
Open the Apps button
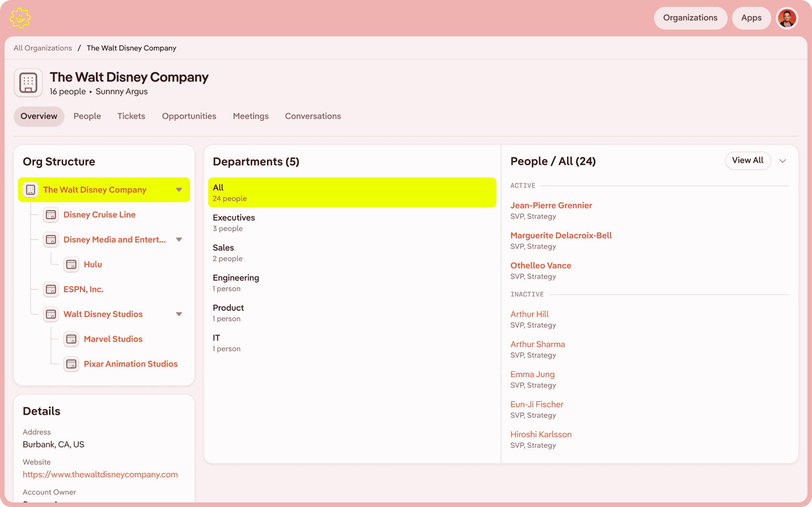coord(751,18)
